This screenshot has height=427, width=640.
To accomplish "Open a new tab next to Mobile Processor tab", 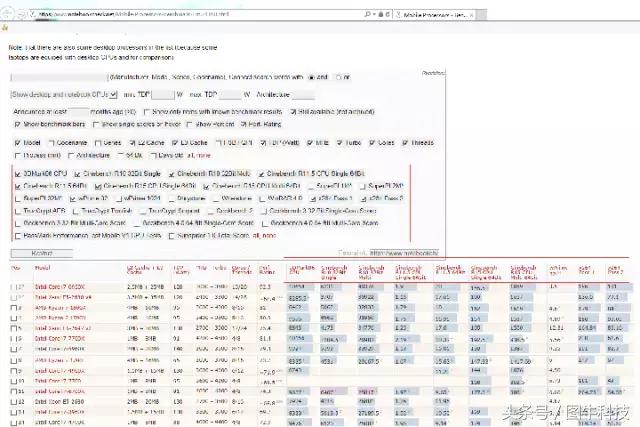I will 482,15.
